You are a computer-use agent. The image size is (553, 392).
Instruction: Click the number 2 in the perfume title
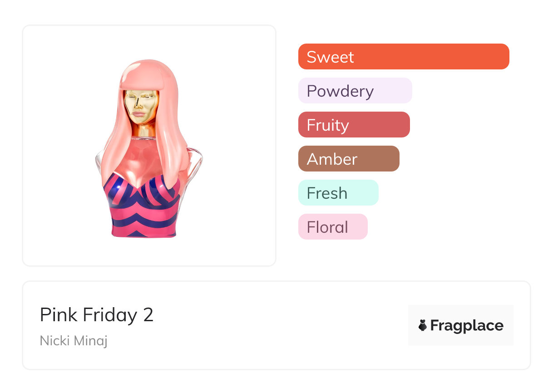click(x=148, y=315)
